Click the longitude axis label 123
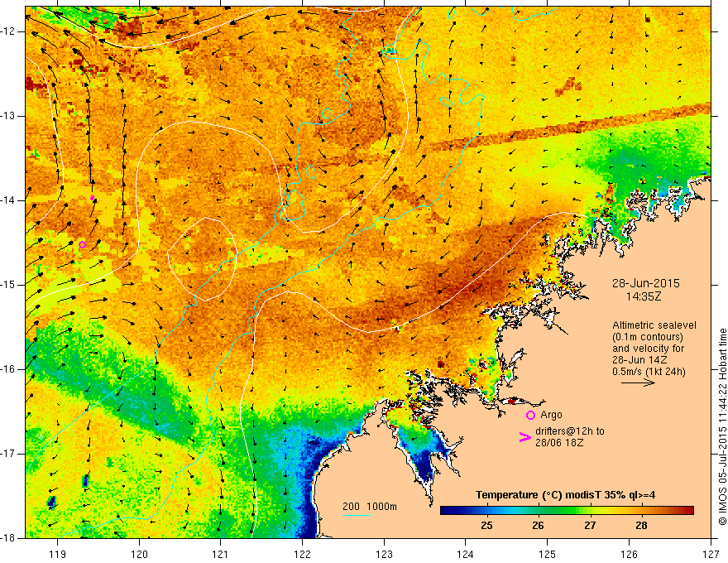The image size is (728, 563). tap(384, 554)
